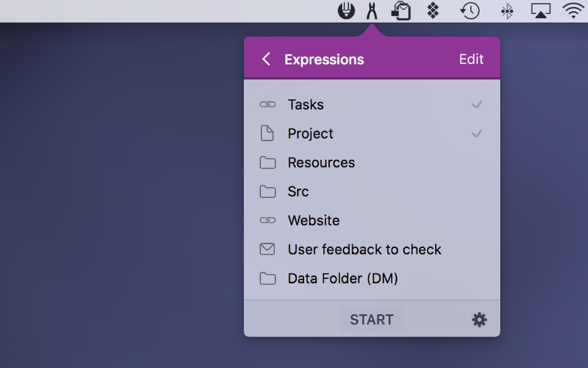Click the pliers app icon in menu bar

[x=372, y=11]
